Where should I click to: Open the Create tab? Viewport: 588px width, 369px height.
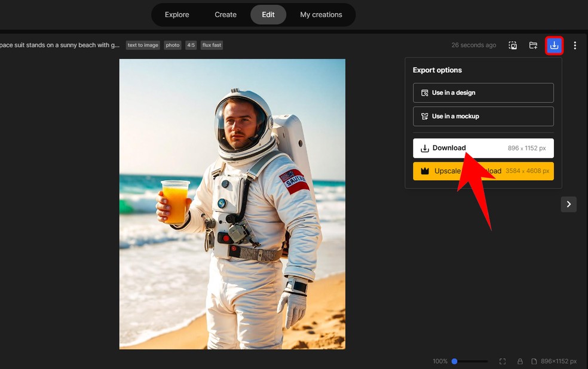(225, 15)
